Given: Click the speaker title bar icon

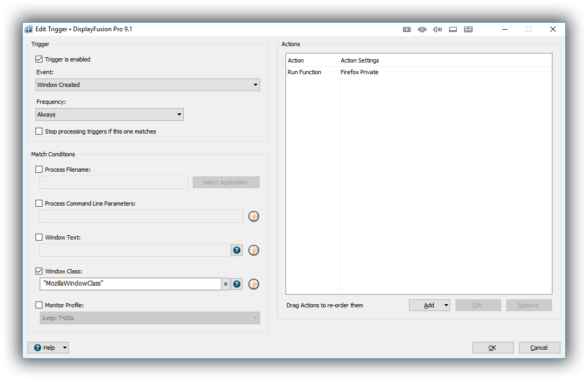Looking at the screenshot, I should tap(438, 30).
